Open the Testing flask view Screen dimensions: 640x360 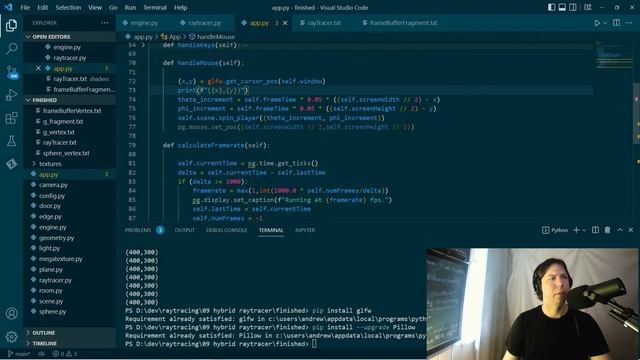11,141
